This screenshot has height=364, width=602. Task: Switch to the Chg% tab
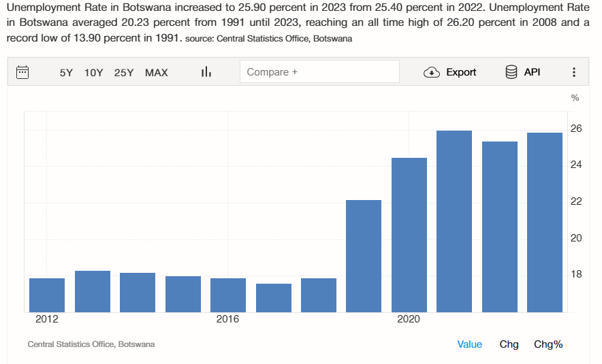pyautogui.click(x=548, y=344)
